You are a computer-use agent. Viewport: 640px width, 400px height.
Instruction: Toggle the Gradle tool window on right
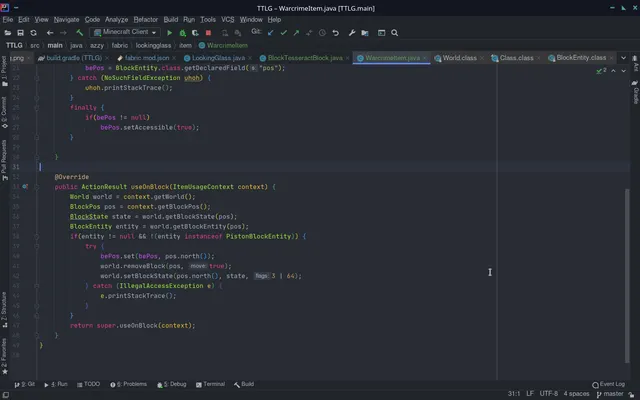pos(635,91)
